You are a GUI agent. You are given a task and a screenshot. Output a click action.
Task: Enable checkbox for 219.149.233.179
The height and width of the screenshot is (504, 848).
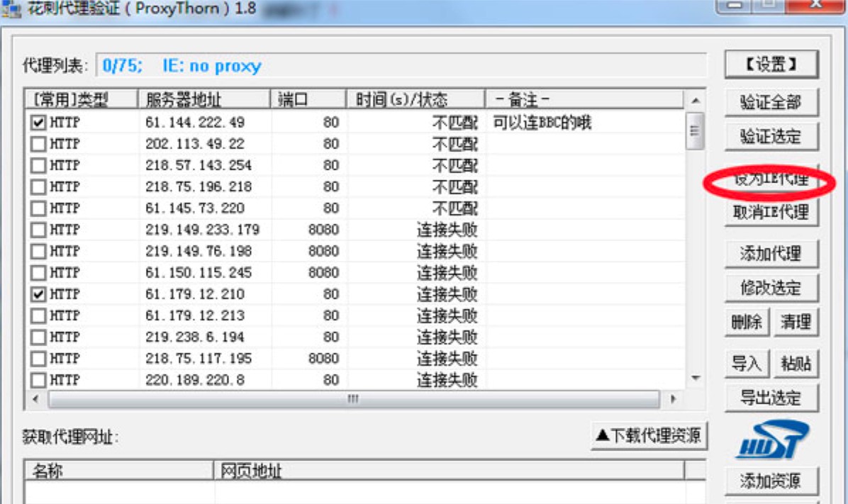click(x=38, y=230)
